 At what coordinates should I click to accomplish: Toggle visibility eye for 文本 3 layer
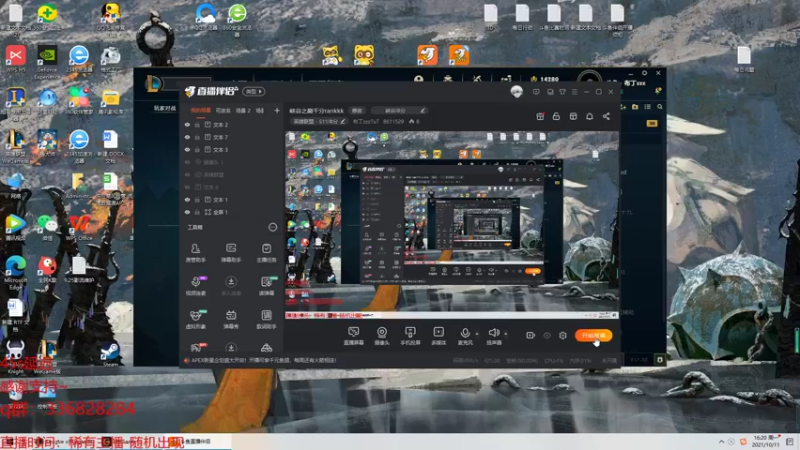tap(187, 149)
